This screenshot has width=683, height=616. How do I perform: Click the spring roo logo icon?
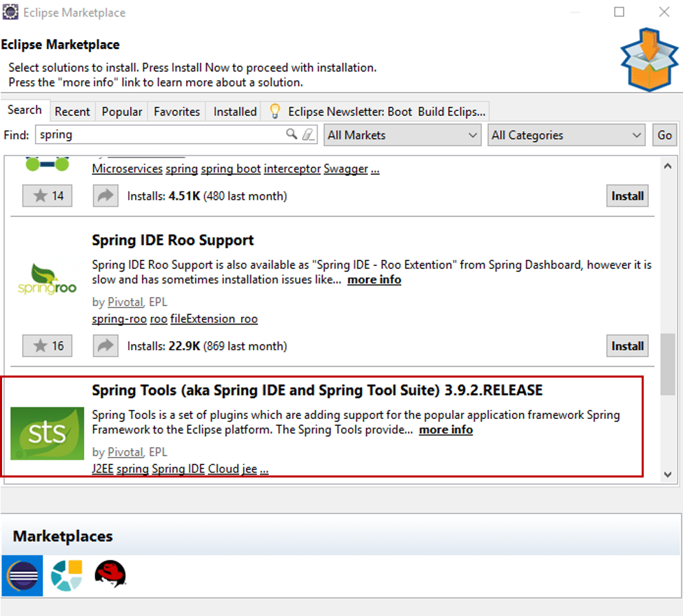[47, 279]
